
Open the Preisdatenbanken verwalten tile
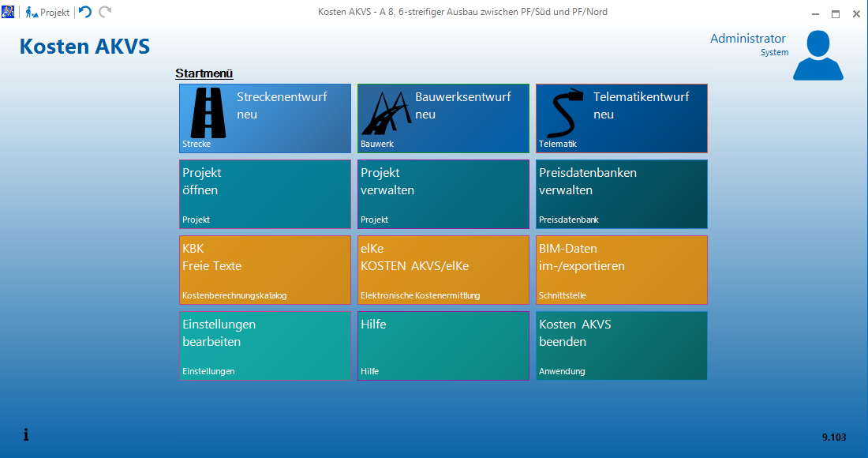point(622,194)
